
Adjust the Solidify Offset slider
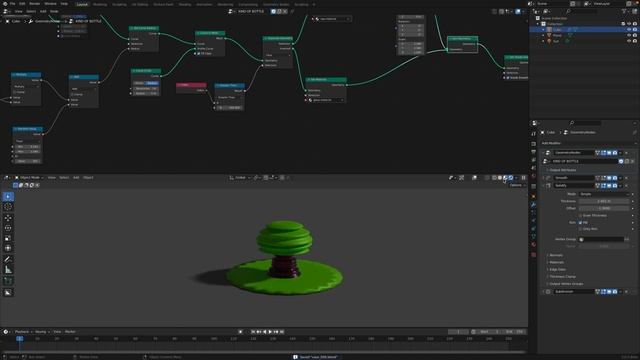(x=604, y=208)
